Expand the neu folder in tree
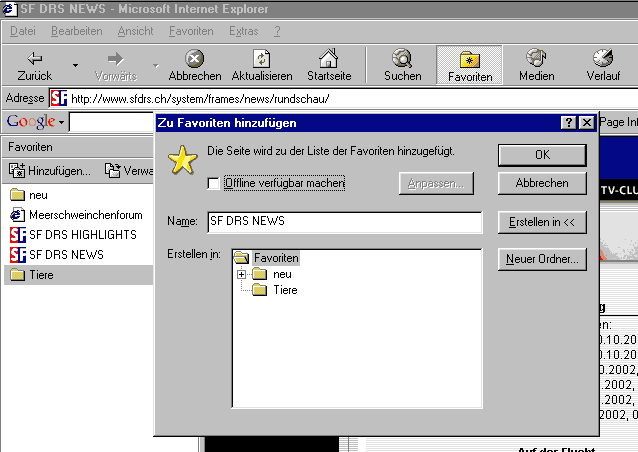This screenshot has width=638, height=452. click(x=241, y=274)
